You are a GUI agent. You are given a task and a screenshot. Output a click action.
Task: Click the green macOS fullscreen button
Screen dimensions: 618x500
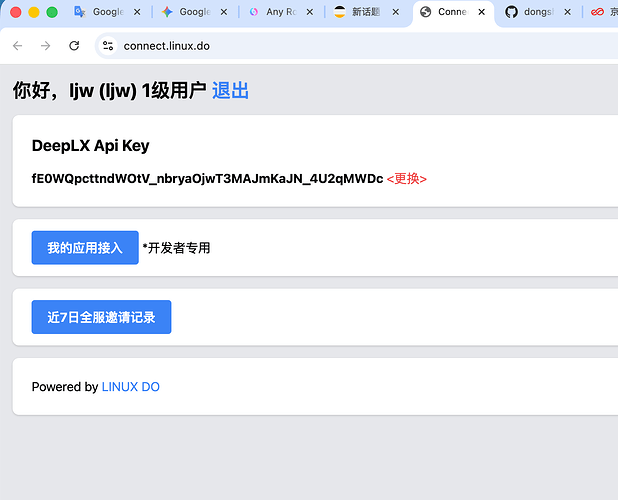coord(52,12)
